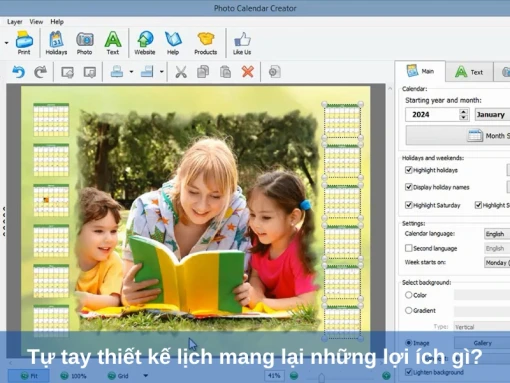Click the Like Us thumbs-up icon
510x383 pixels.
242,43
